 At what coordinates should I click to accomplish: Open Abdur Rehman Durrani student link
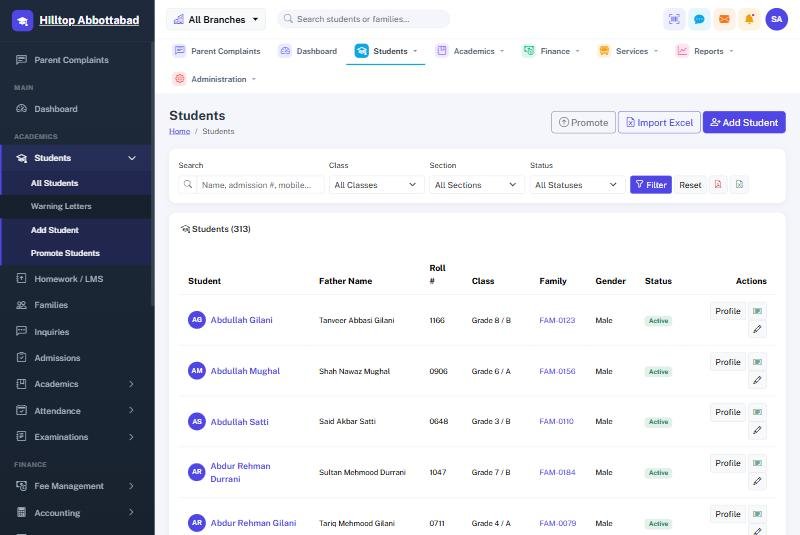pyautogui.click(x=240, y=472)
